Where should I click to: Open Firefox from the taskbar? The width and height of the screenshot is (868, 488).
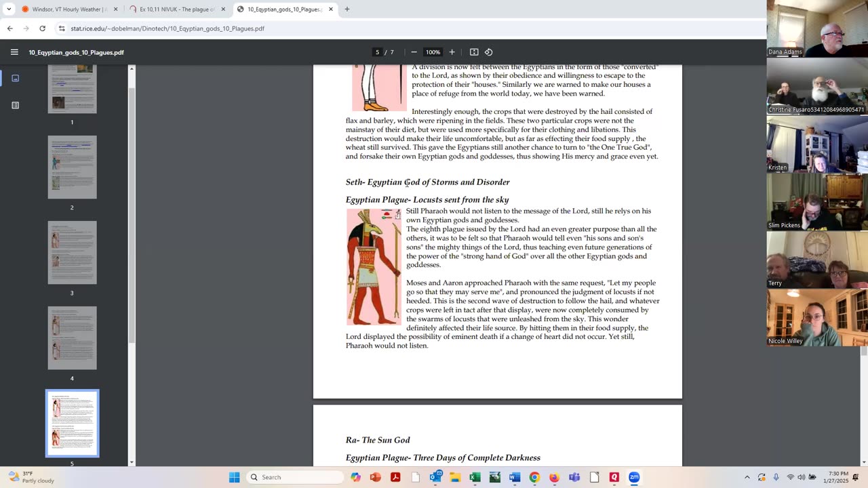554,477
